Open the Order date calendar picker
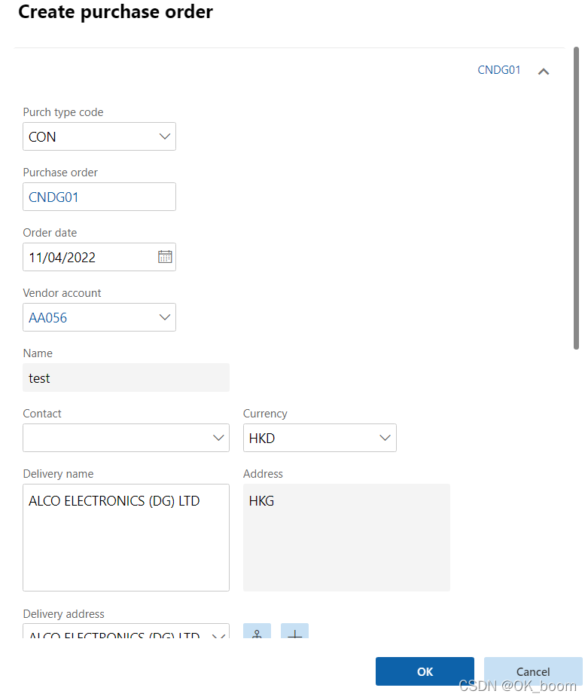The width and height of the screenshot is (588, 700). [x=165, y=257]
